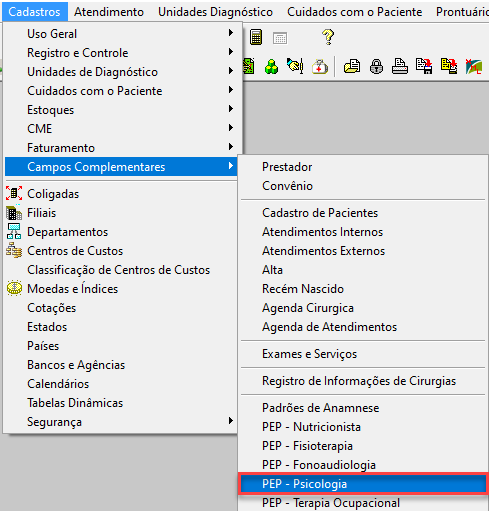Open the Prontuário menu
Screen dimensions: 489x511
pyautogui.click(x=462, y=12)
